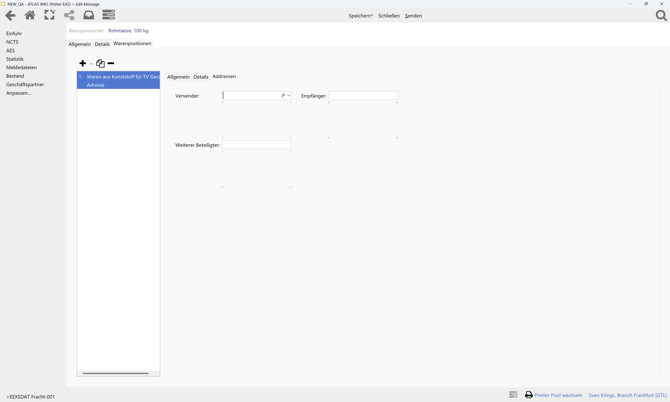Open the inner Details tab
Viewport: 670px width, 402px height.
click(201, 77)
